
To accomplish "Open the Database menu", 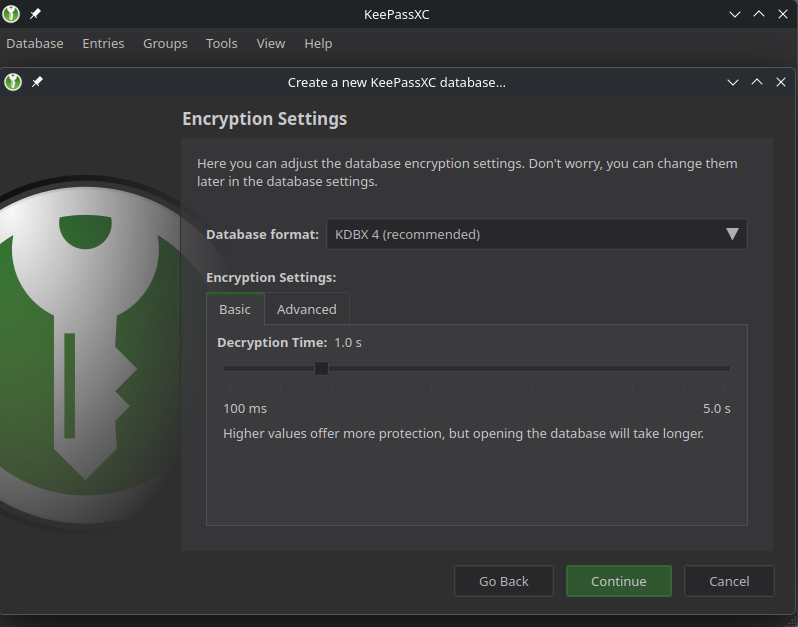I will tap(35, 44).
